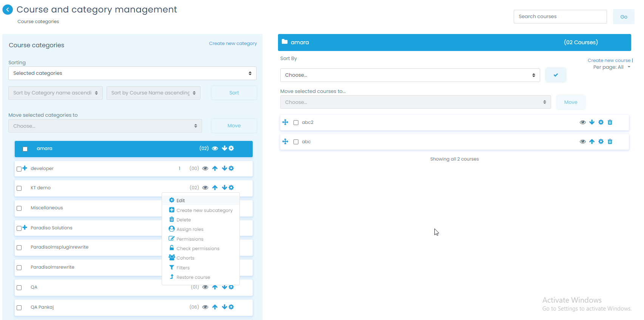Tick the checkbox for abc2 course
This screenshot has width=644, height=320.
click(x=296, y=123)
